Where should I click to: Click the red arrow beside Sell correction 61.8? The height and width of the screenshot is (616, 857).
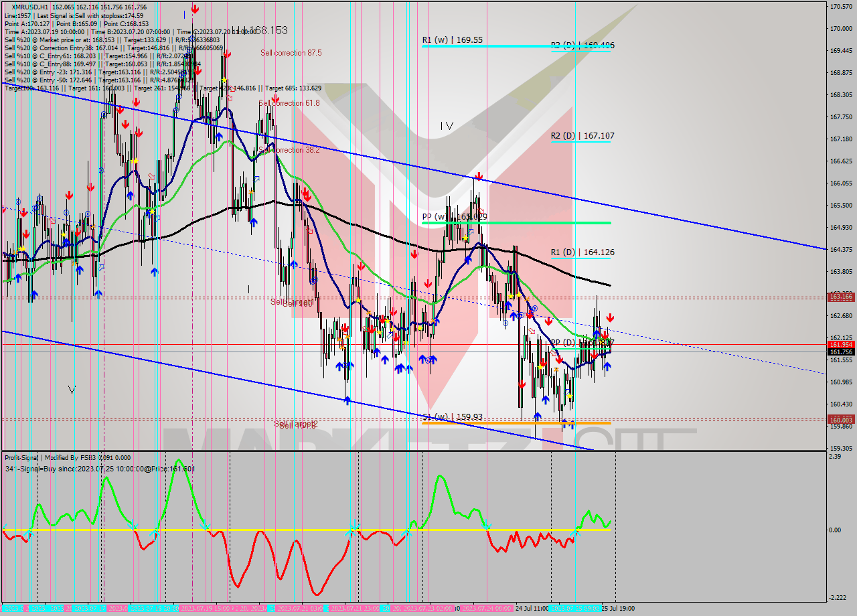tap(275, 99)
